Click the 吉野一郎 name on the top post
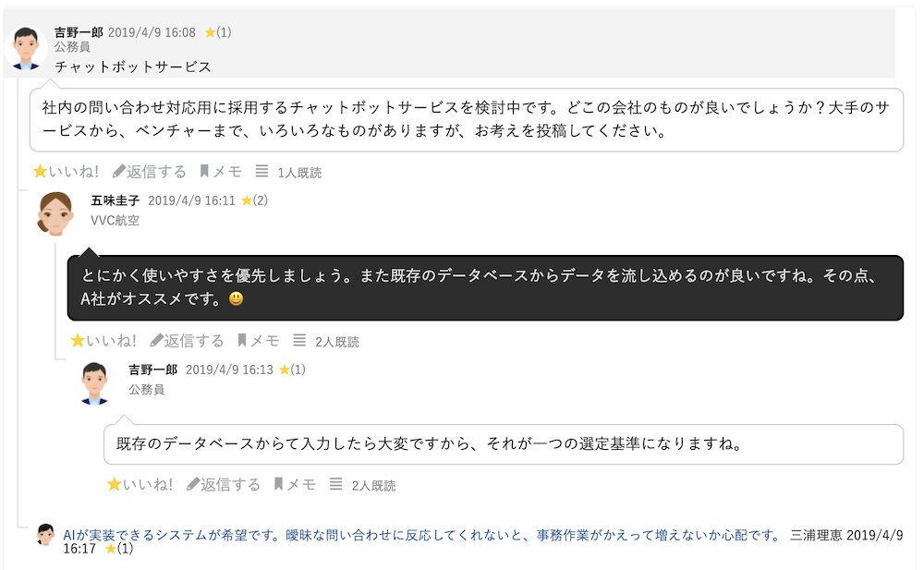Screen dimensions: 924x570 pyautogui.click(x=79, y=32)
